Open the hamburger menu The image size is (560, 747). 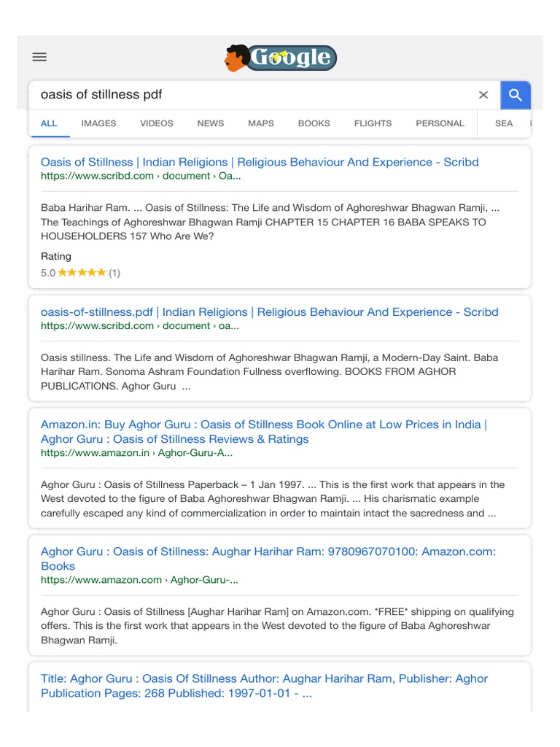coord(39,57)
